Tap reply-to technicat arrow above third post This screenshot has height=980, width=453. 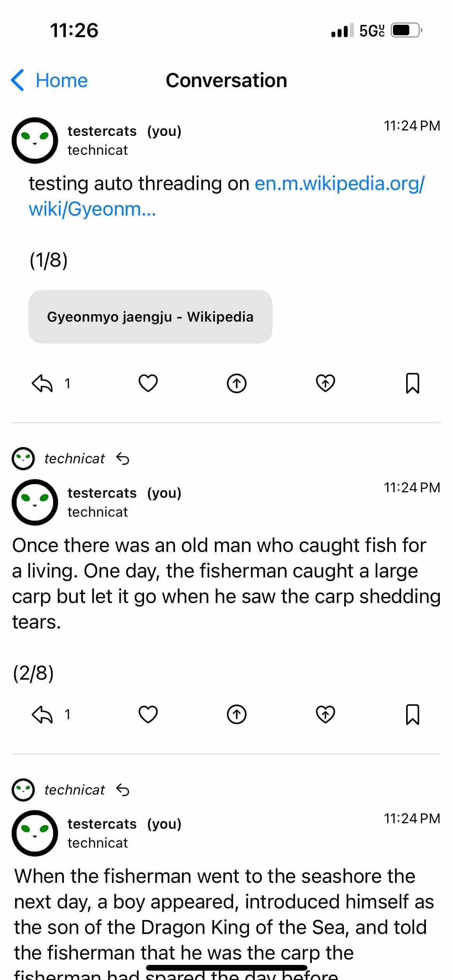123,790
